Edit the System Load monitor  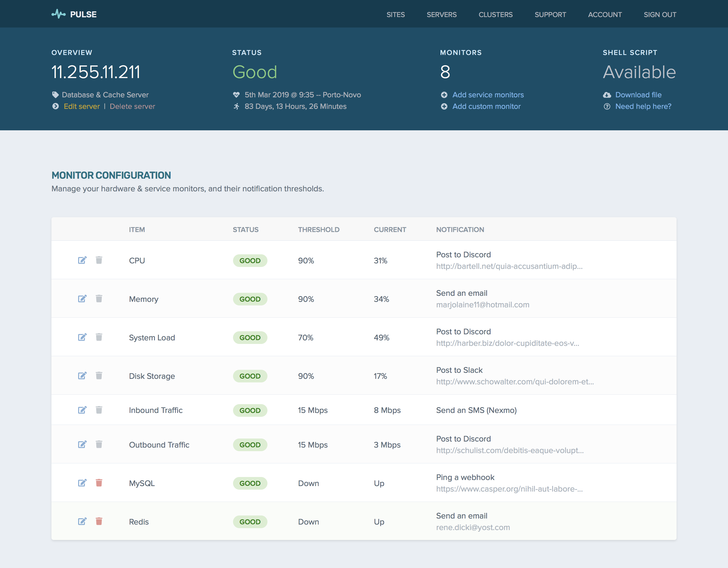[x=82, y=337]
